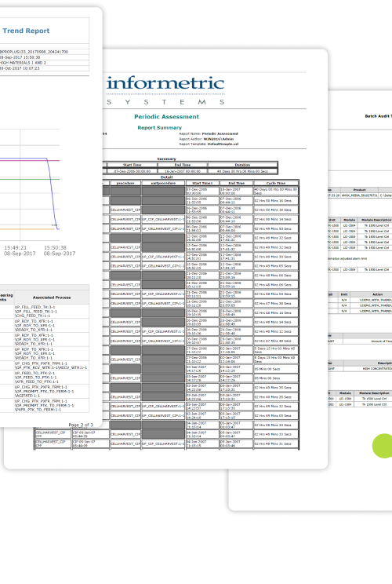
Task: Click the Cycle Time column header
Action: (x=276, y=183)
